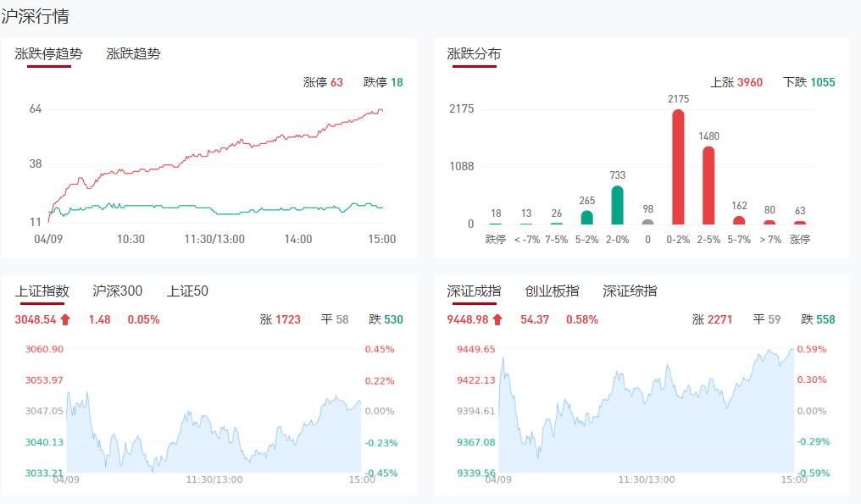861x504 pixels.
Task: Click the red up arrow beside 9448.98
Action: point(497,319)
